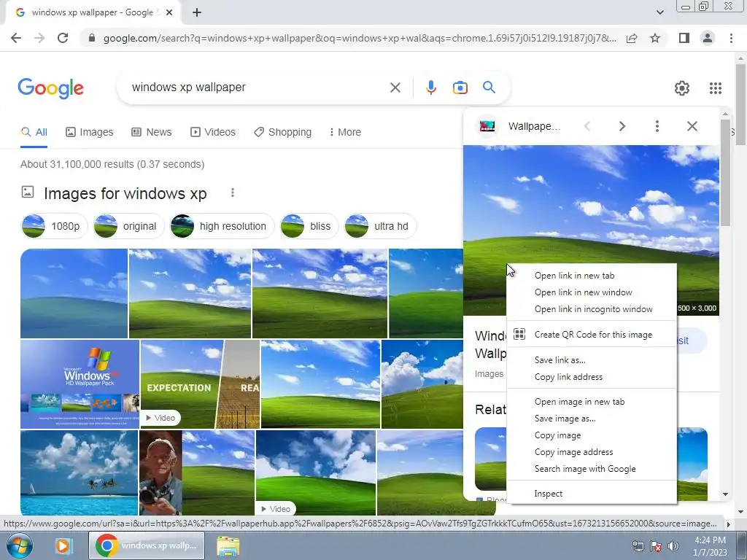Open the Windows Start button
This screenshot has height=560, width=747.
click(x=20, y=545)
